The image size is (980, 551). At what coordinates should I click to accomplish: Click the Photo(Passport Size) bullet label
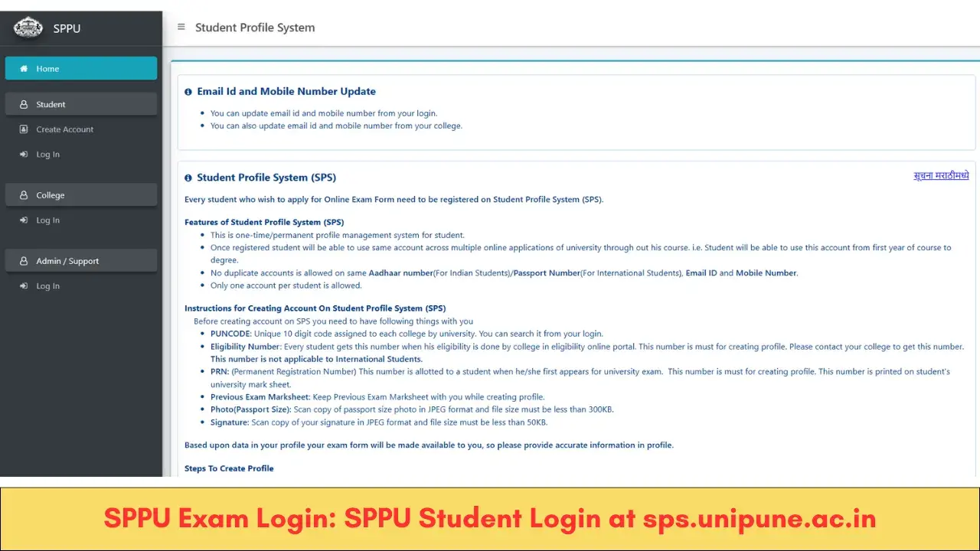[251, 409]
